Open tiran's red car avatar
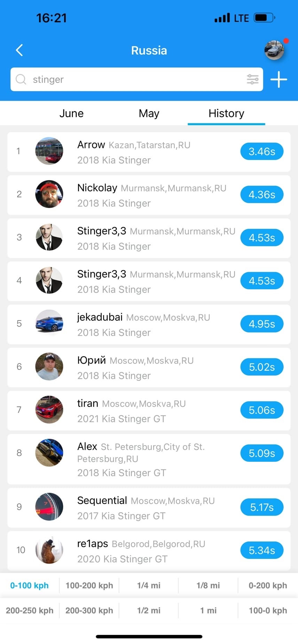The width and height of the screenshot is (298, 644). [49, 410]
